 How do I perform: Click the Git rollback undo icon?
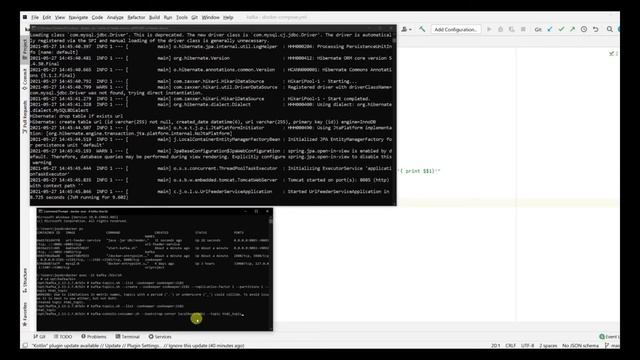596,29
